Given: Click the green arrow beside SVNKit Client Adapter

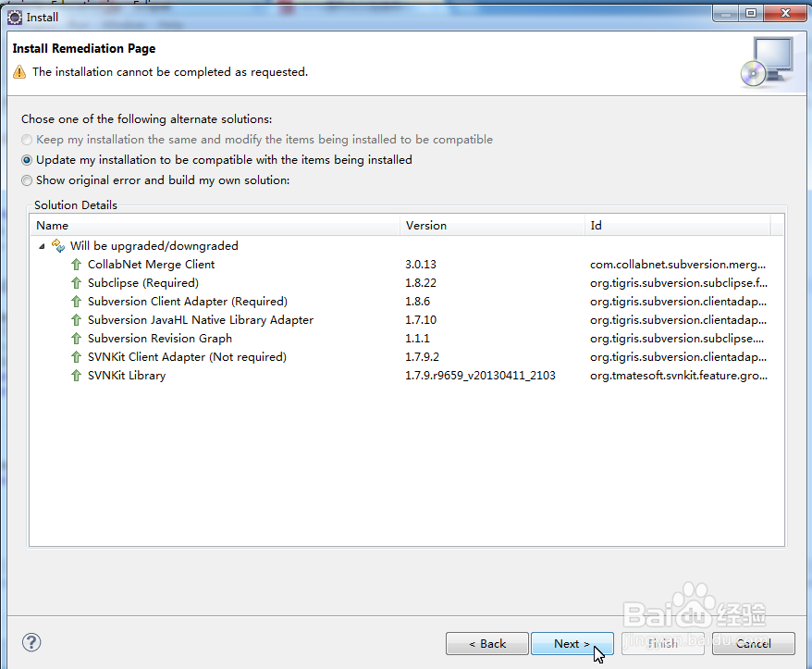Looking at the screenshot, I should [76, 357].
